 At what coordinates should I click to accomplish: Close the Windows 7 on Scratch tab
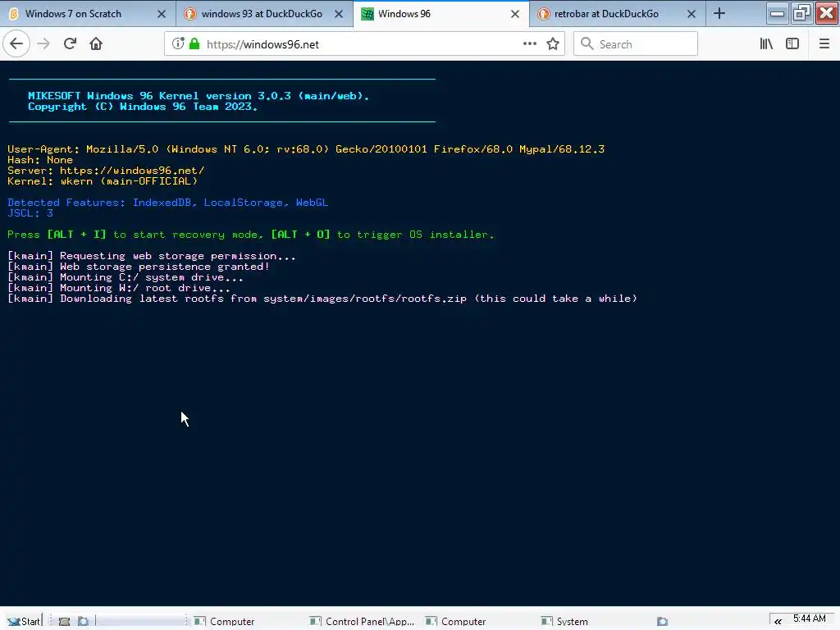click(162, 14)
